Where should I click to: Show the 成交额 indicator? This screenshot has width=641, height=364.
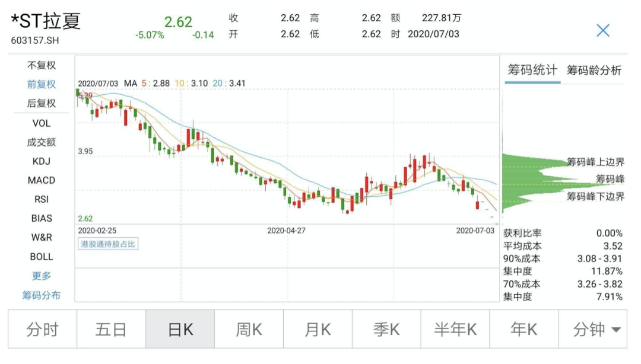pyautogui.click(x=42, y=142)
